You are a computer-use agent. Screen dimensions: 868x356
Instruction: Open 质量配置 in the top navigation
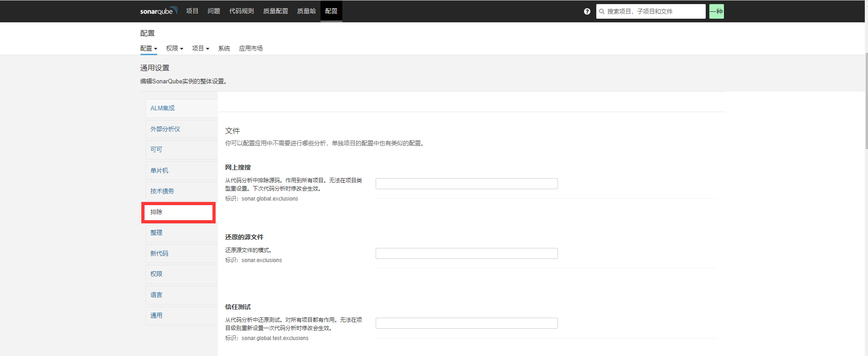275,11
